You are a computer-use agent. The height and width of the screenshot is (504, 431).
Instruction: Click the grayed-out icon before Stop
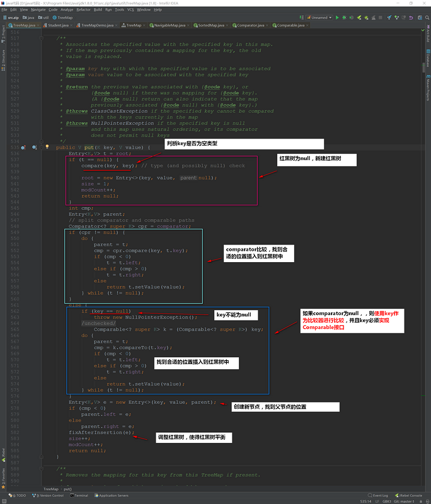[x=373, y=18]
